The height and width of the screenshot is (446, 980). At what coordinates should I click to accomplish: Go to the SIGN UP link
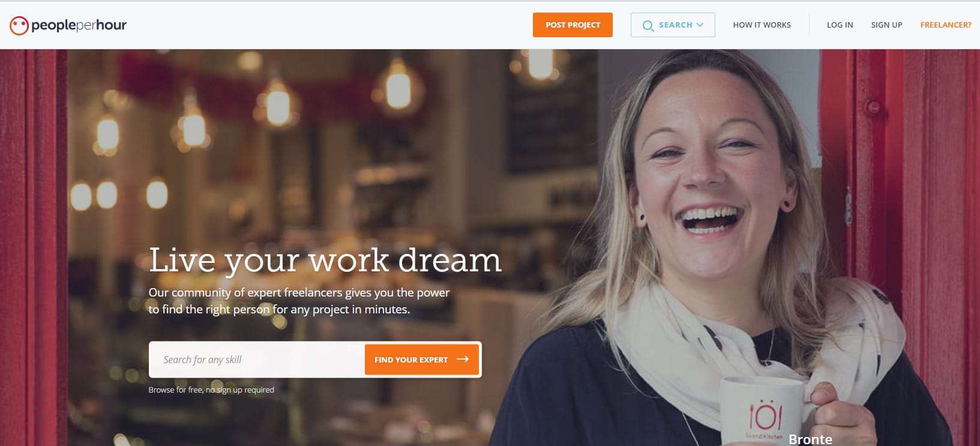coord(886,25)
